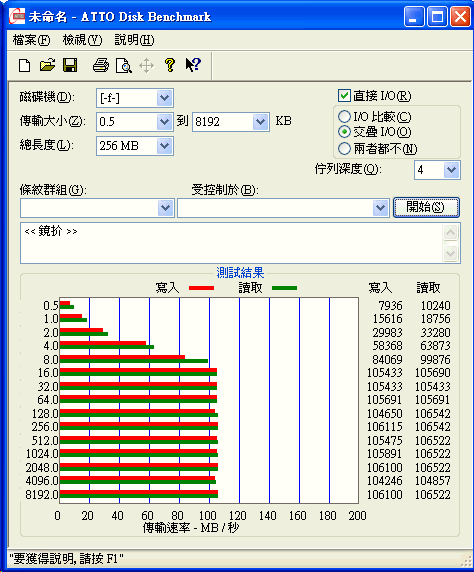Viewport: 474px width, 572px height.
Task: Open the 256 MB total length dropdown
Action: [165, 146]
